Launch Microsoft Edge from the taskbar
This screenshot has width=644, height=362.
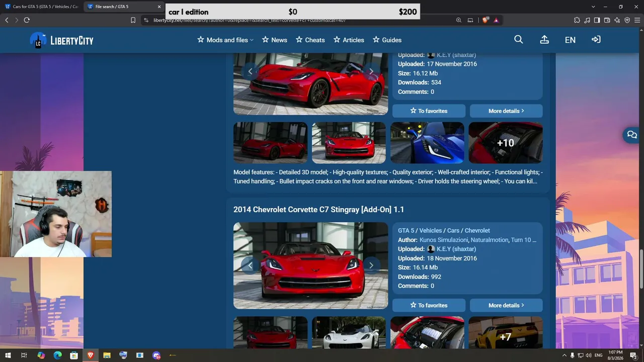pos(57,355)
